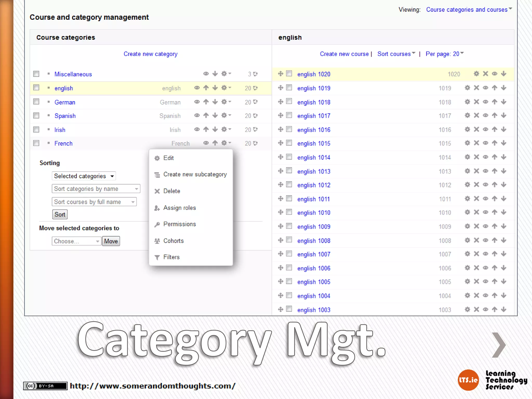Check the Spanish category checkbox
The height and width of the screenshot is (399, 532).
[x=36, y=116]
